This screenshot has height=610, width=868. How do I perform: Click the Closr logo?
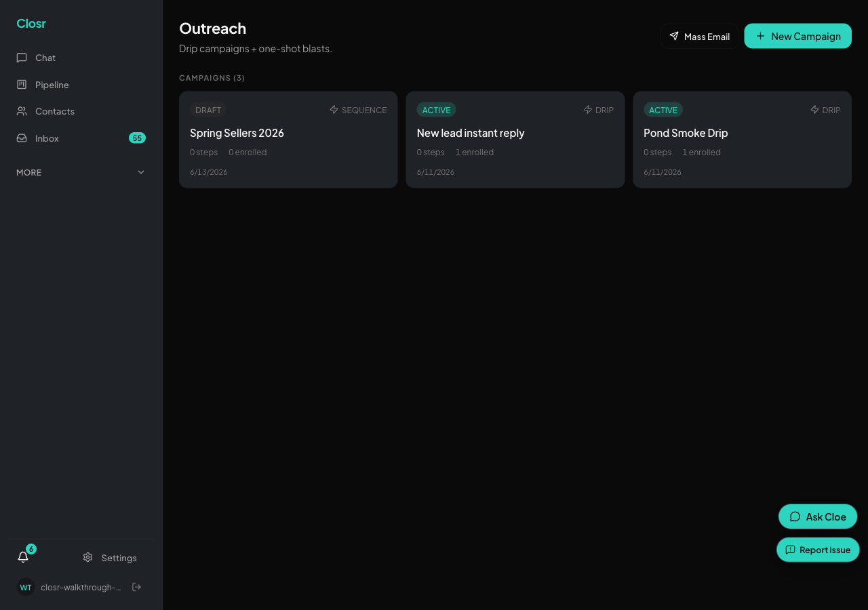coord(31,24)
